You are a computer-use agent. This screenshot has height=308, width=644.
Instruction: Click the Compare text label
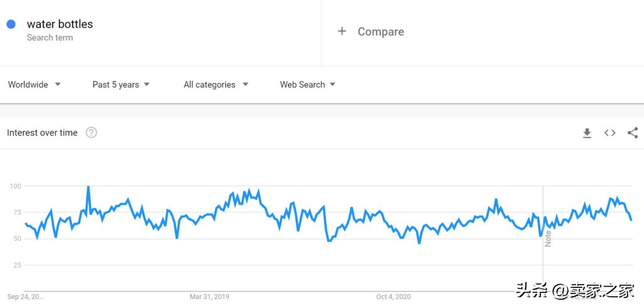point(380,31)
